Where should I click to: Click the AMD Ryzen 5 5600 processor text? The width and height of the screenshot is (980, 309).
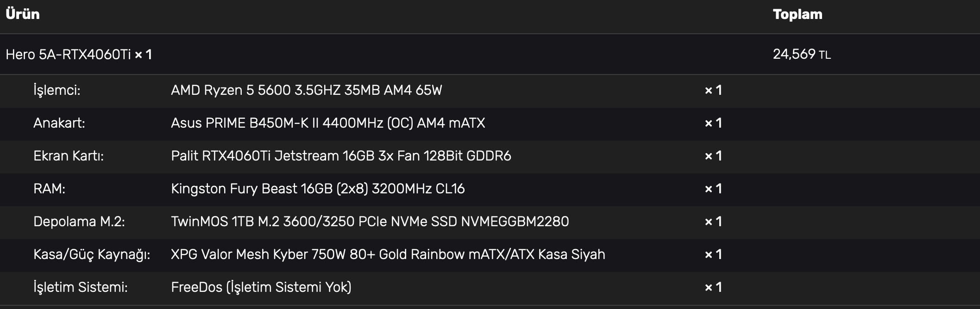pyautogui.click(x=306, y=90)
